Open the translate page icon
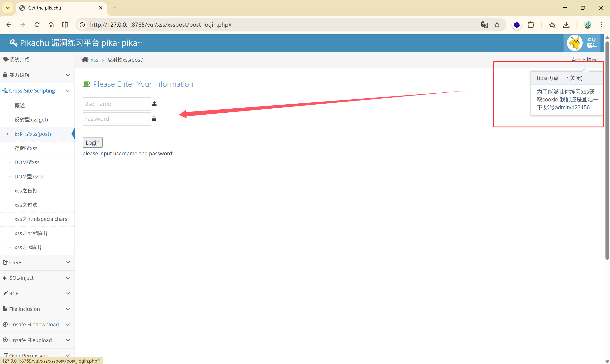The image size is (610, 364). pyautogui.click(x=484, y=25)
